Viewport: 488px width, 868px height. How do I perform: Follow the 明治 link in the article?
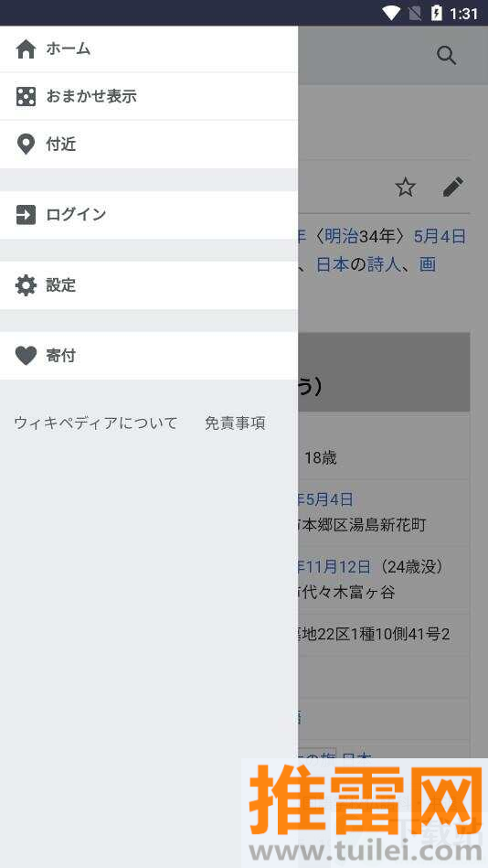342,237
